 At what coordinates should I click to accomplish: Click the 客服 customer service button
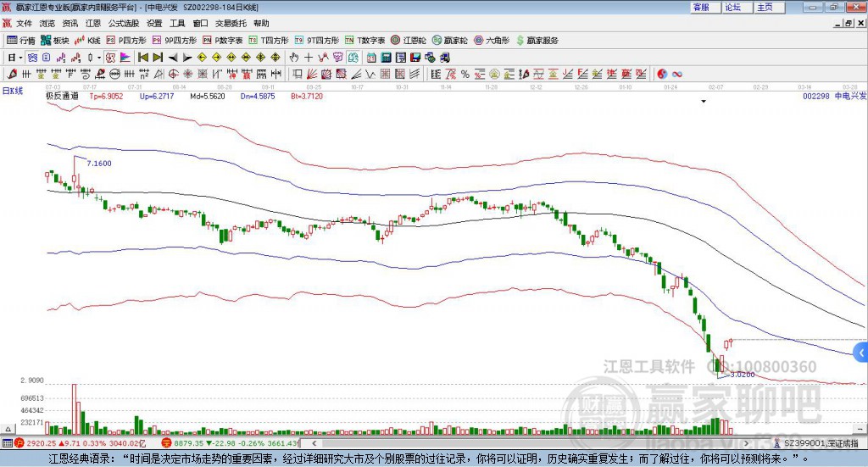[x=705, y=7]
